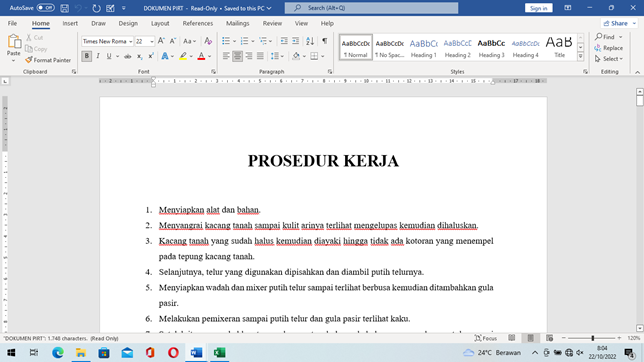Open File Explorer from taskbar

click(80, 353)
